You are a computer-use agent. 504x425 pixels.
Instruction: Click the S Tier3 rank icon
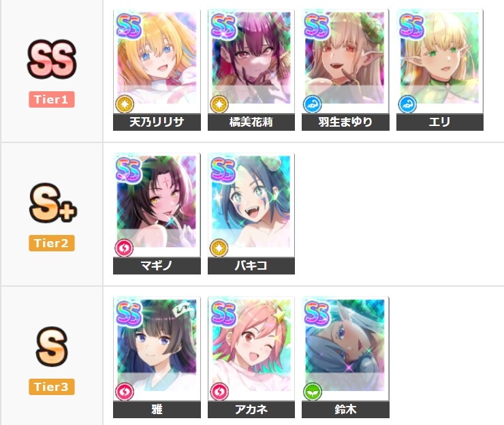pyautogui.click(x=52, y=347)
